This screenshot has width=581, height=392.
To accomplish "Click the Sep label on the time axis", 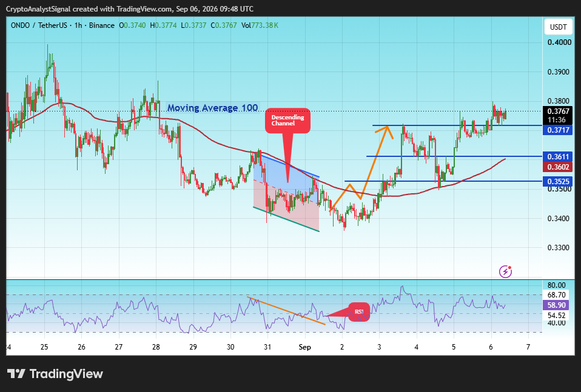I will pyautogui.click(x=304, y=347).
